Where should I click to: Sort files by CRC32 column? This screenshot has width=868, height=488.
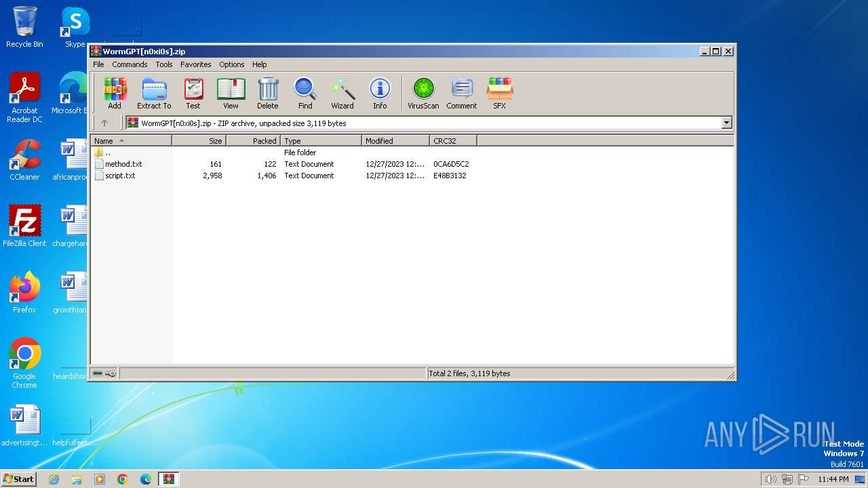click(453, 141)
